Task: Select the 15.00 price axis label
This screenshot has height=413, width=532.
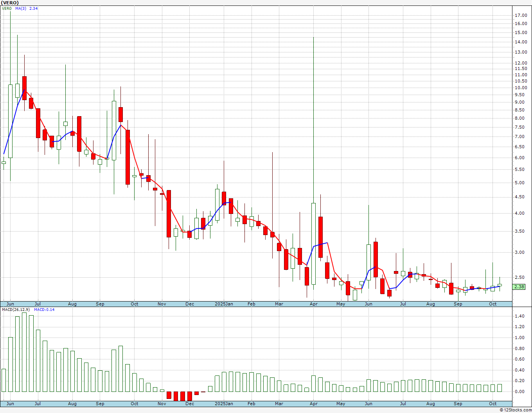Action: click(521, 32)
